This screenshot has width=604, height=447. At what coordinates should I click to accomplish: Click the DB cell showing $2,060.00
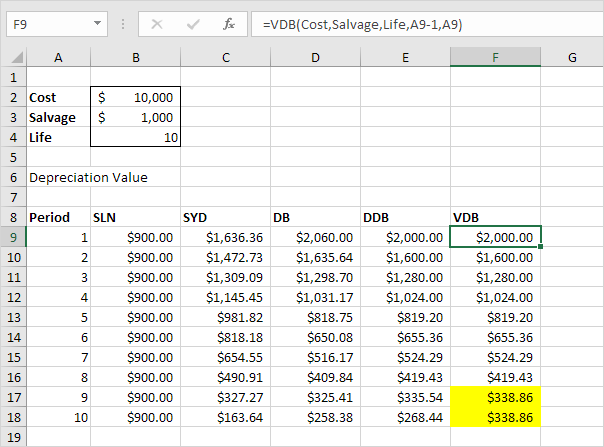pos(314,237)
